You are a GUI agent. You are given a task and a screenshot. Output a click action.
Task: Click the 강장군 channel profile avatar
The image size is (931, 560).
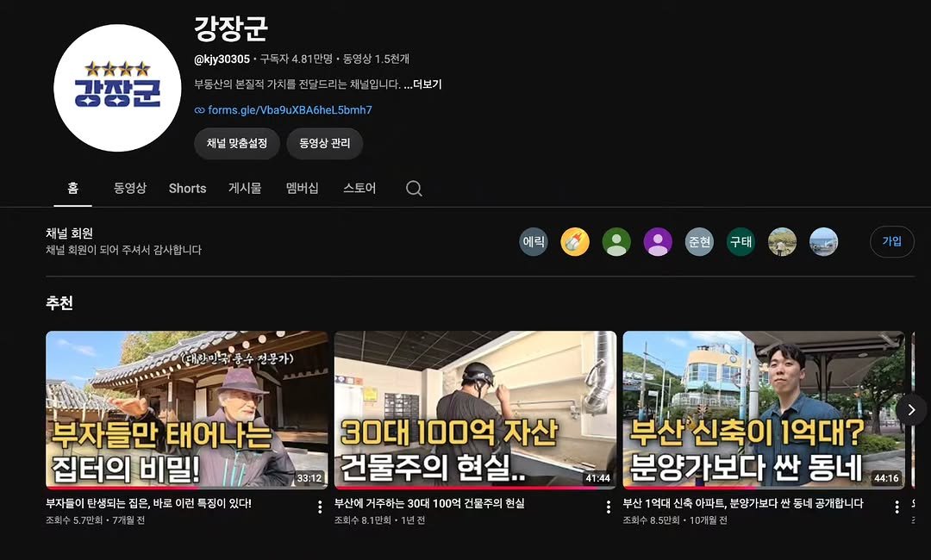pyautogui.click(x=117, y=88)
